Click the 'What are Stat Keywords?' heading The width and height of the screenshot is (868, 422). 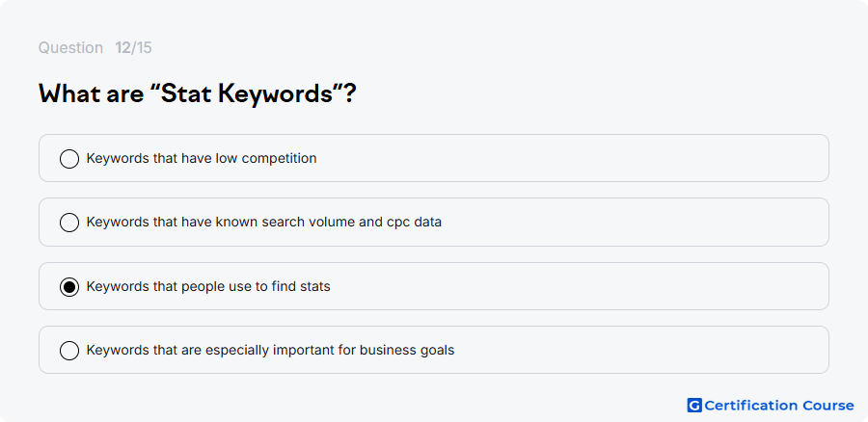pos(198,94)
